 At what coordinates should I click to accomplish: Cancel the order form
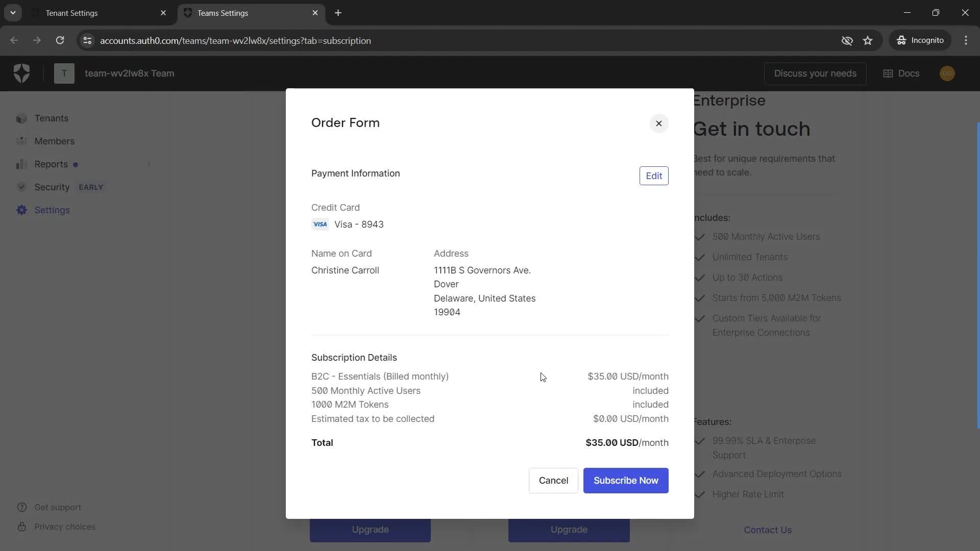[553, 481]
